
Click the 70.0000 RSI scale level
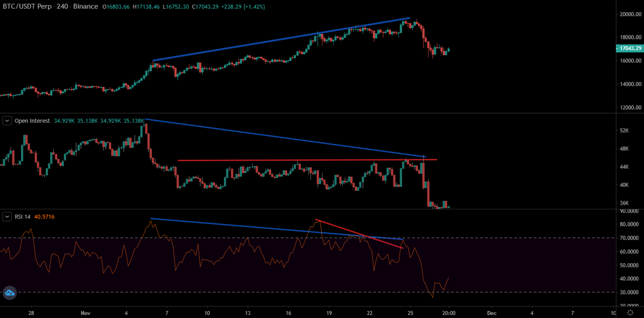tap(630, 238)
